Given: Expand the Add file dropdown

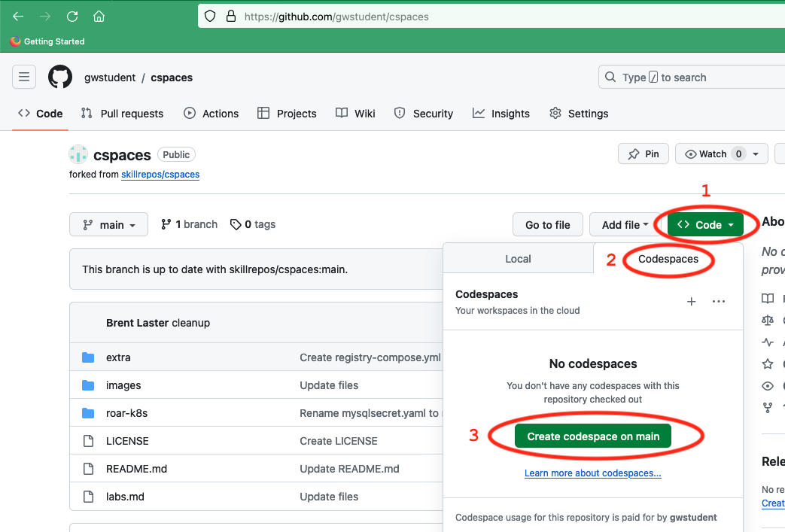Looking at the screenshot, I should click(625, 225).
